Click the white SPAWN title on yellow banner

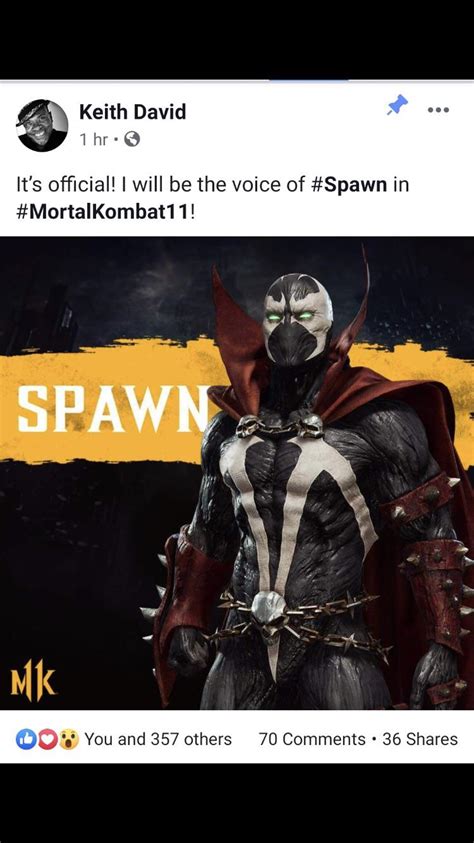[113, 409]
